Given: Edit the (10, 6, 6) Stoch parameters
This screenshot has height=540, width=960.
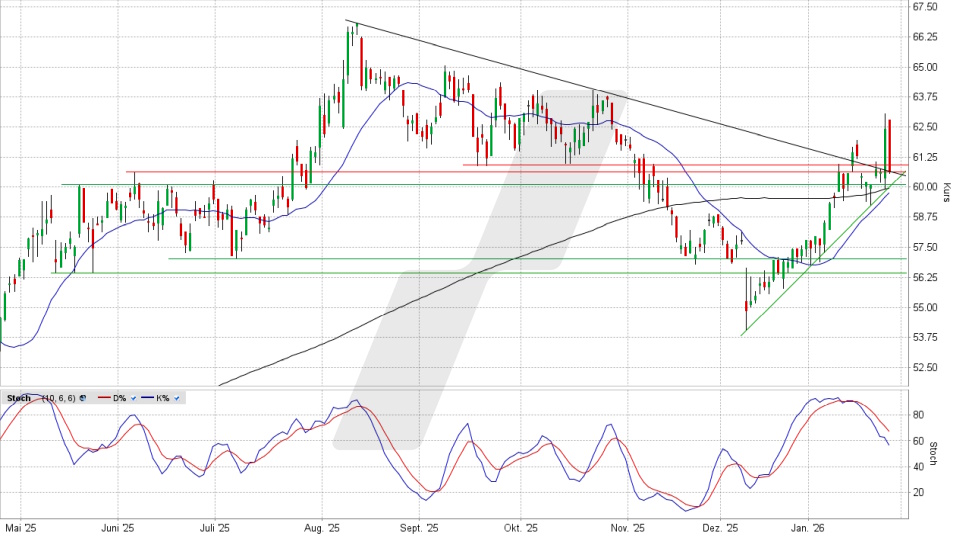Looking at the screenshot, I should (58, 398).
